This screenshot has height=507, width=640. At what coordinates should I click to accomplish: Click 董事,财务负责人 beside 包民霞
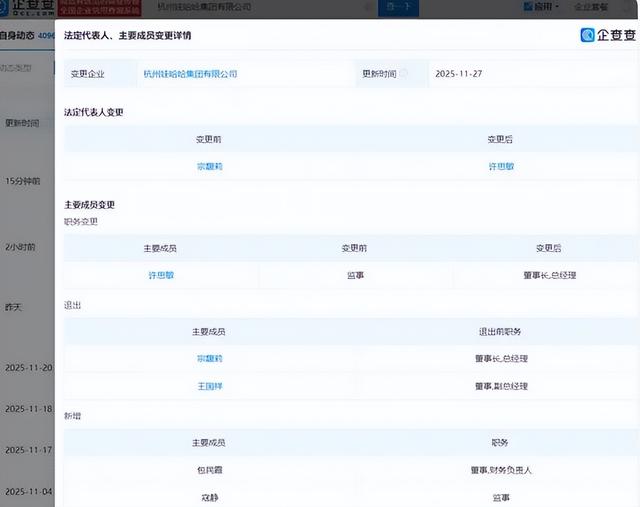501,470
